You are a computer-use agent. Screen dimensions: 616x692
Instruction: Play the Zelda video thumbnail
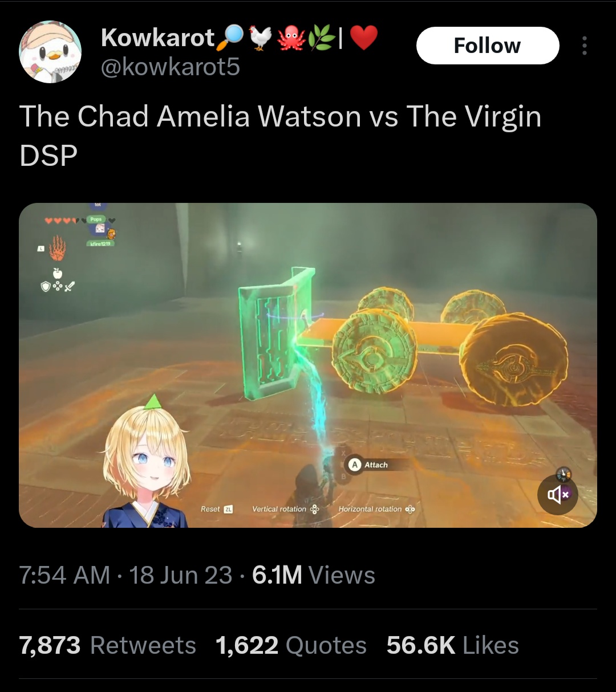(308, 365)
